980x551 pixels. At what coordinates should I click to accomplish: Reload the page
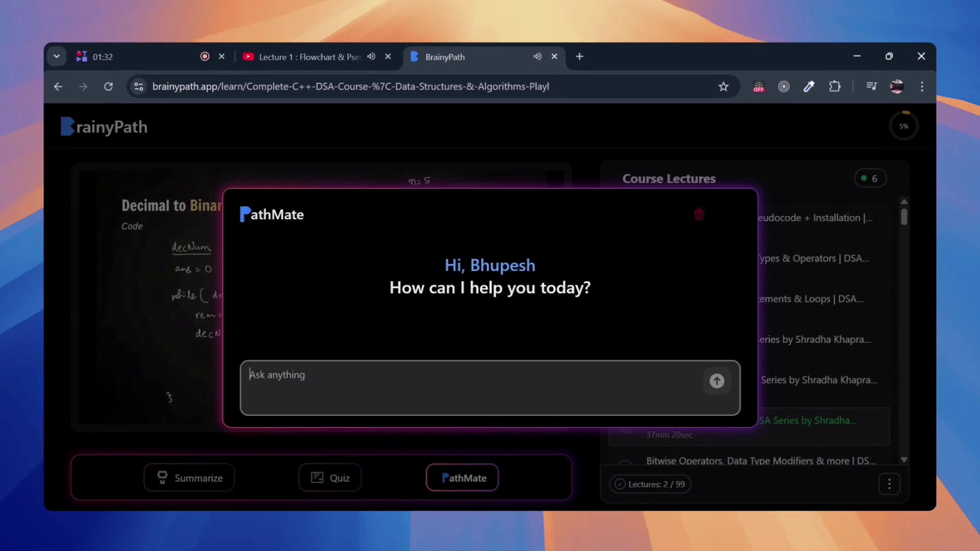108,87
